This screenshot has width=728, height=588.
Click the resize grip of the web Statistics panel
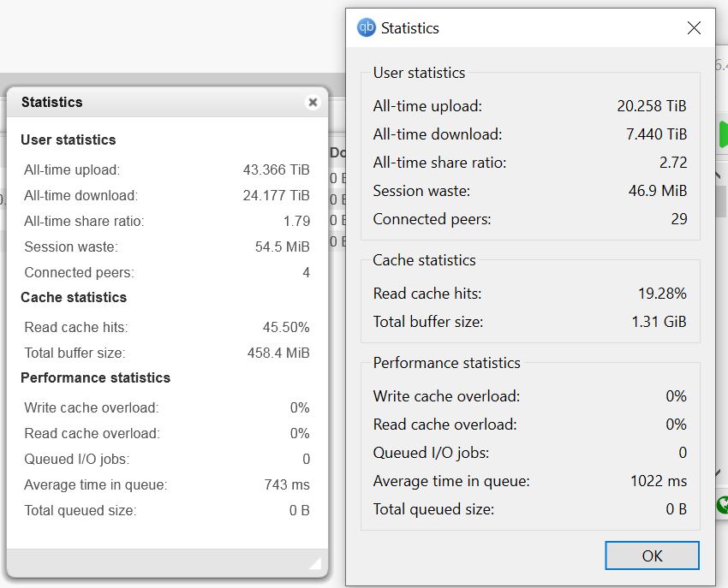pyautogui.click(x=315, y=563)
